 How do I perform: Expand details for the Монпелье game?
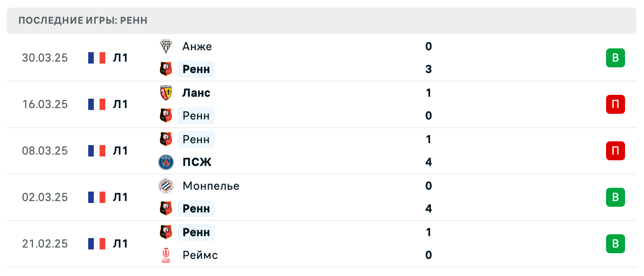coord(332,197)
